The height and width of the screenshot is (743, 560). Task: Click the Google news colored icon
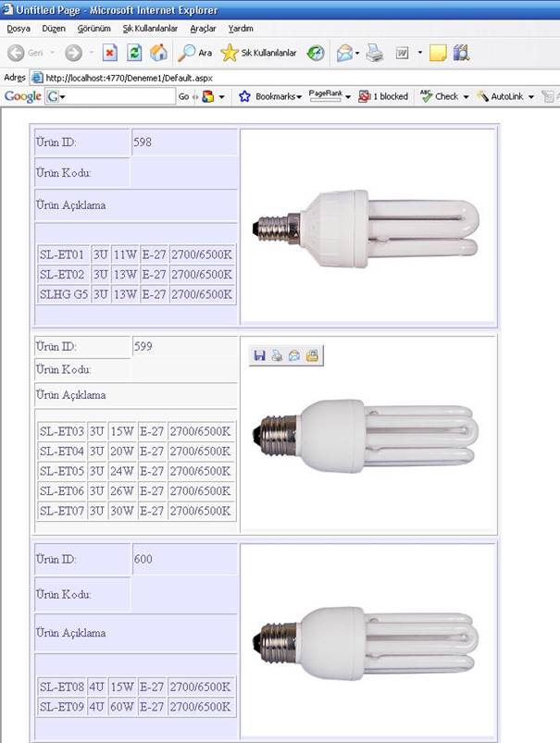[207, 96]
